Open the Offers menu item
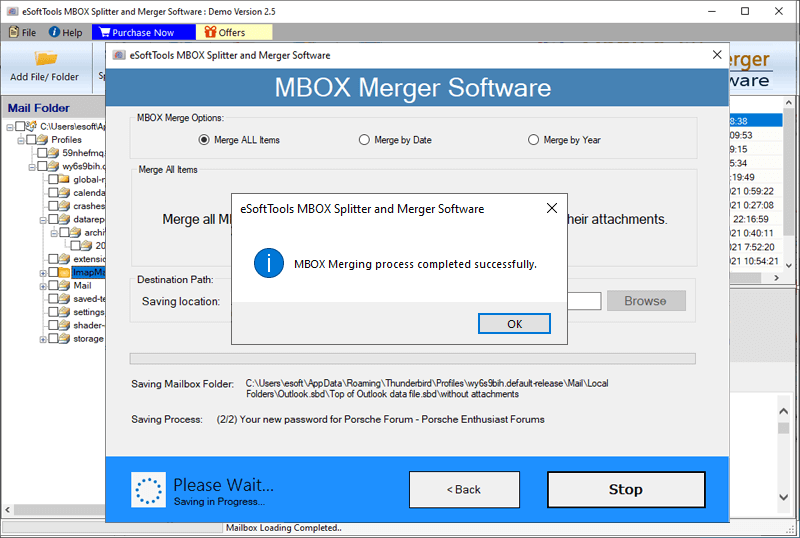This screenshot has width=800, height=538. (234, 32)
